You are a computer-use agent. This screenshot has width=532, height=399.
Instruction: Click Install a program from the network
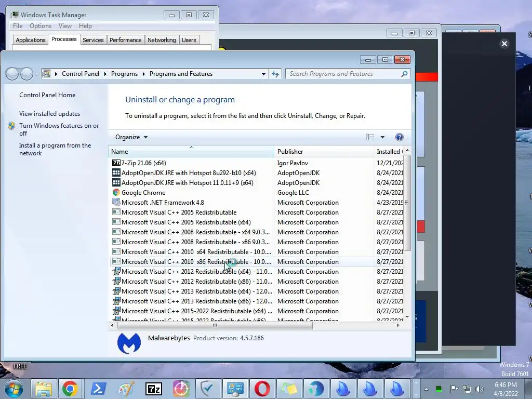pyautogui.click(x=55, y=149)
